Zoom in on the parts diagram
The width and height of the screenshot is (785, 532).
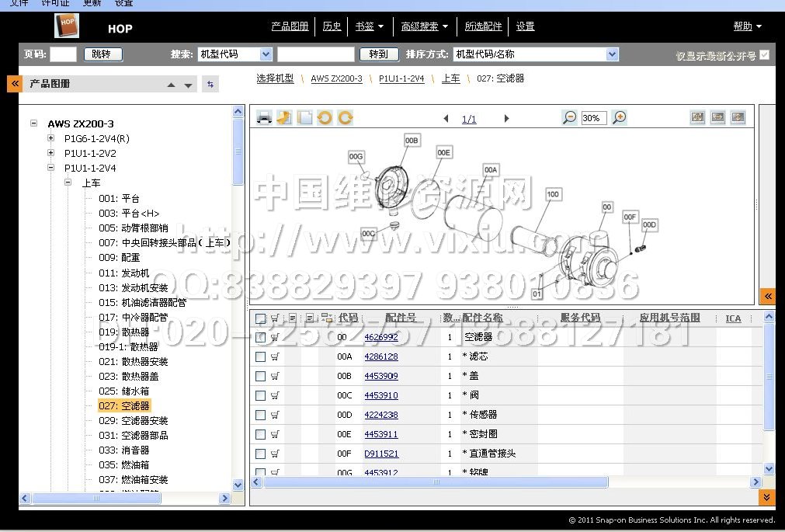[x=619, y=117]
